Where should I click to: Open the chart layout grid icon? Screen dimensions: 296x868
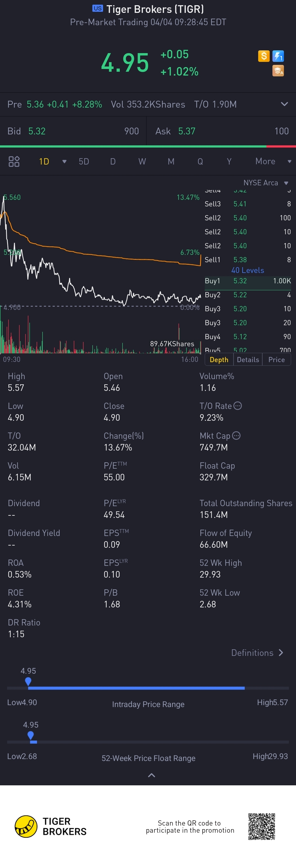pyautogui.click(x=14, y=162)
